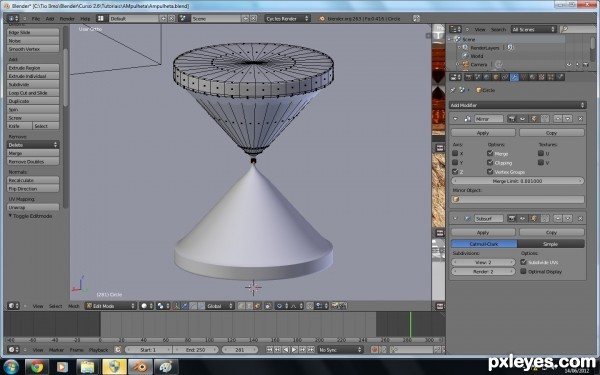The image size is (600, 375).
Task: Click the Extrude Region button
Action: 33,68
